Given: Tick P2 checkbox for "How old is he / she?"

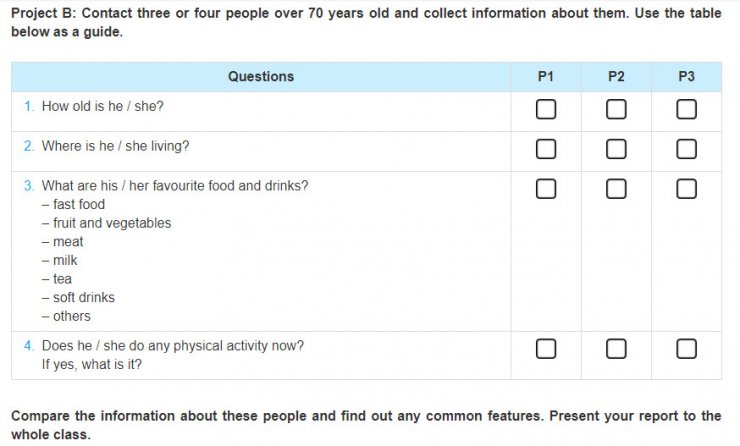Looking at the screenshot, I should click(x=616, y=109).
